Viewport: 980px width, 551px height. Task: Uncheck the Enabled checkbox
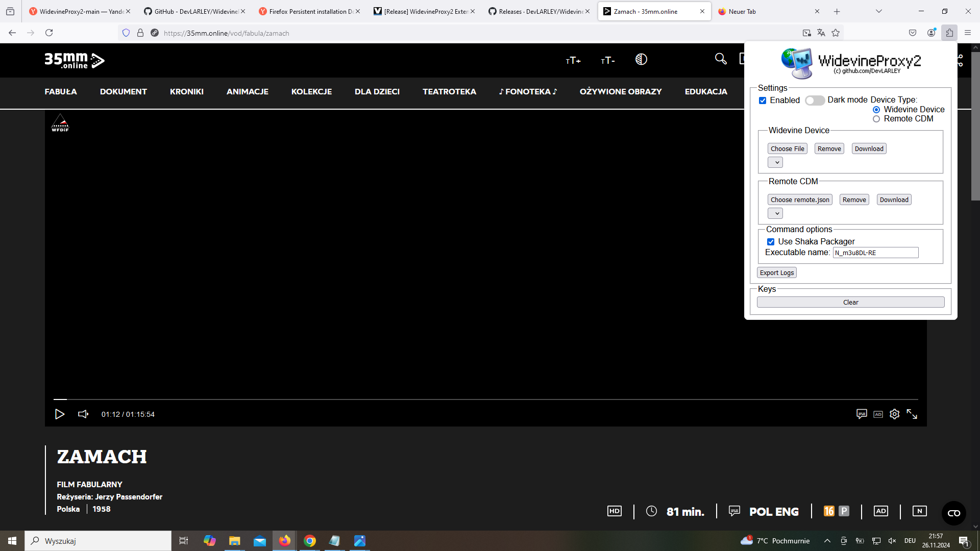763,101
